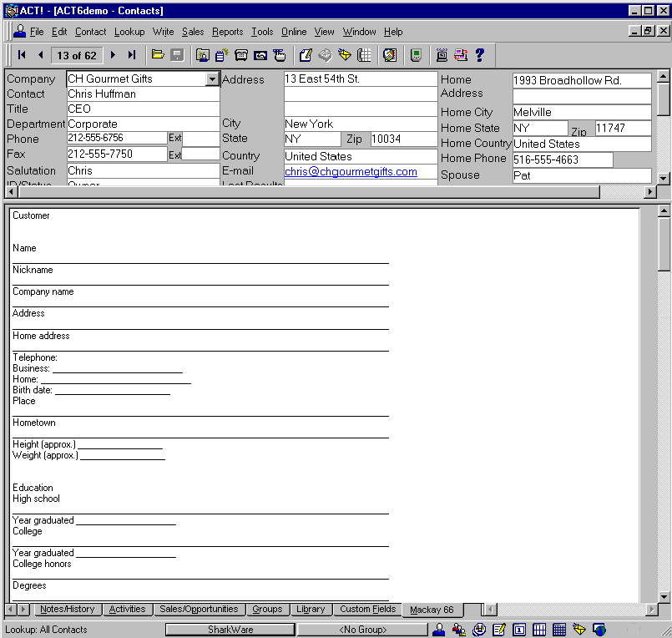Open the Sales menu
This screenshot has height=638, width=672.
click(193, 32)
